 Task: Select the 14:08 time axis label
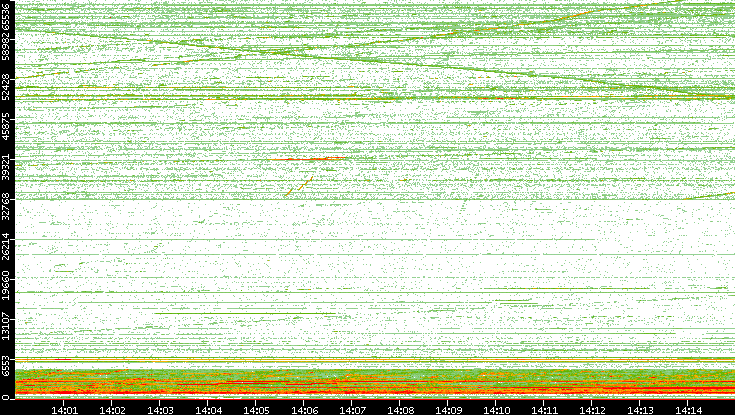pos(400,410)
